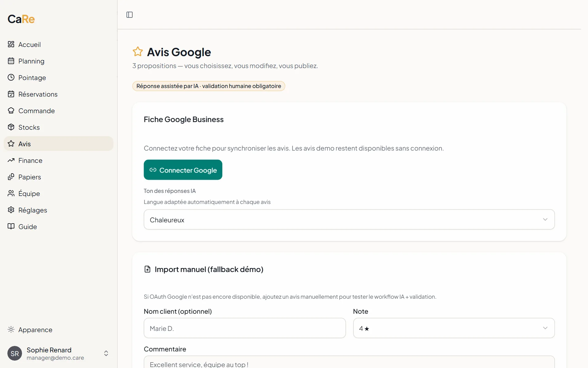
Task: Go to the Planning section
Action: click(x=58, y=61)
